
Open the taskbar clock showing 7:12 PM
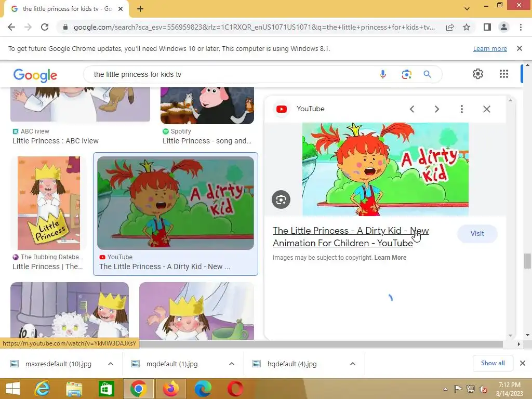coord(509,389)
